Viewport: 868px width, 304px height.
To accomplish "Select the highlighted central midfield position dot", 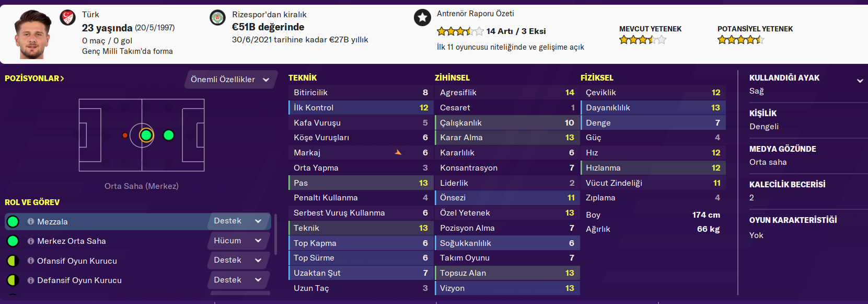I will click(146, 136).
